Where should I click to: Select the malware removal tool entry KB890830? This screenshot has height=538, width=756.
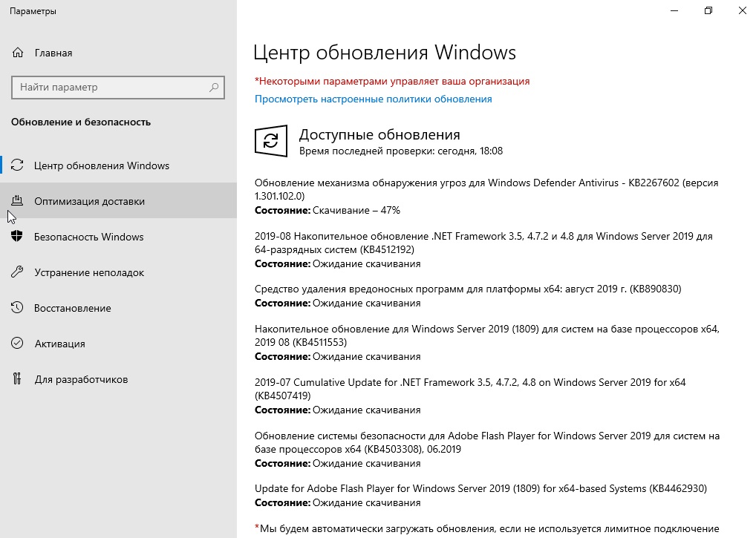click(468, 289)
